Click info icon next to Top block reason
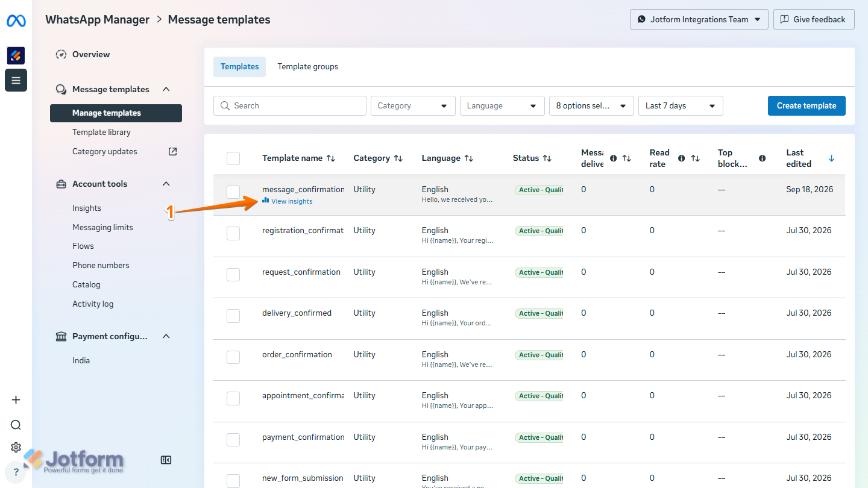 point(763,158)
